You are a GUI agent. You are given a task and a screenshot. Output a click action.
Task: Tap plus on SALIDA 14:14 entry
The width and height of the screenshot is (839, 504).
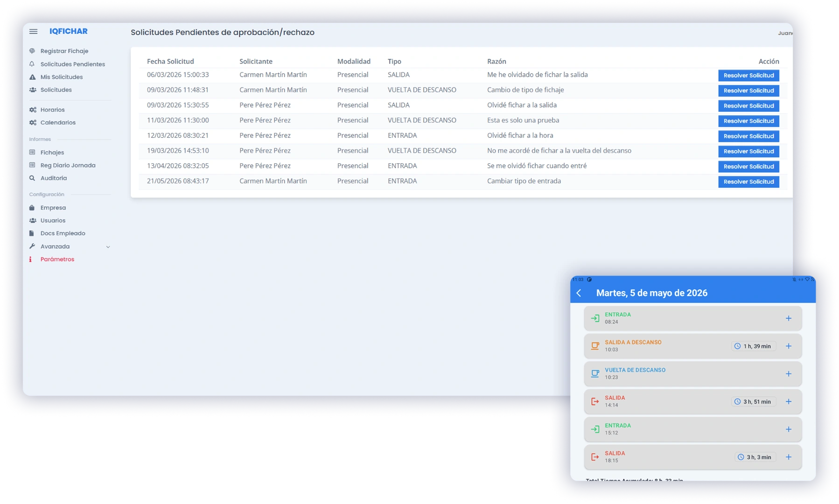point(788,401)
